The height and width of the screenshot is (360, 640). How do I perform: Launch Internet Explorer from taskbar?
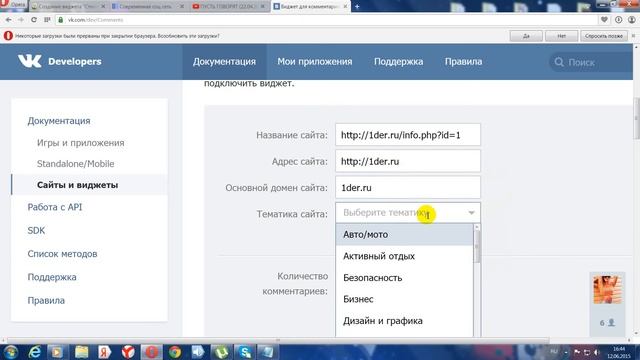click(x=35, y=352)
